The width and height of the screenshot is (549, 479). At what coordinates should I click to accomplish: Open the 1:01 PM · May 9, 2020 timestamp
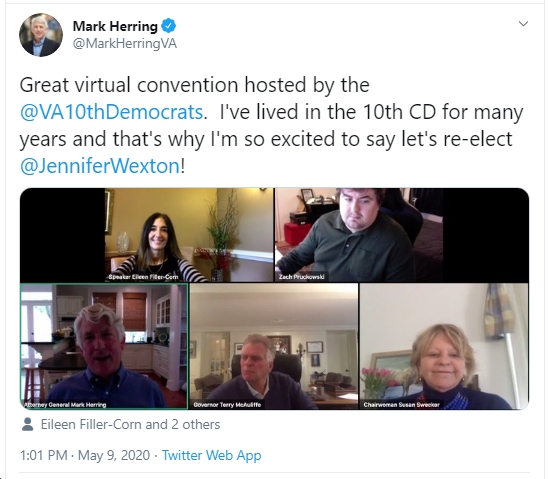pyautogui.click(x=85, y=456)
